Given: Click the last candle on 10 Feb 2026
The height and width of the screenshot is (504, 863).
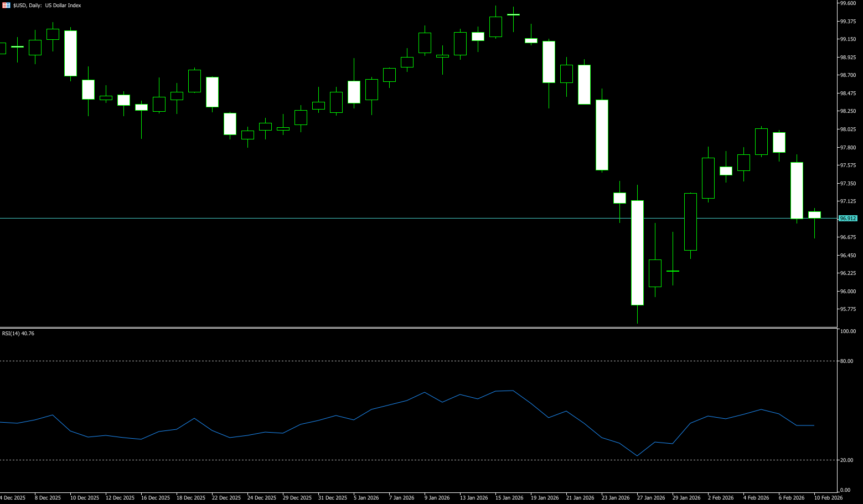Looking at the screenshot, I should [814, 215].
